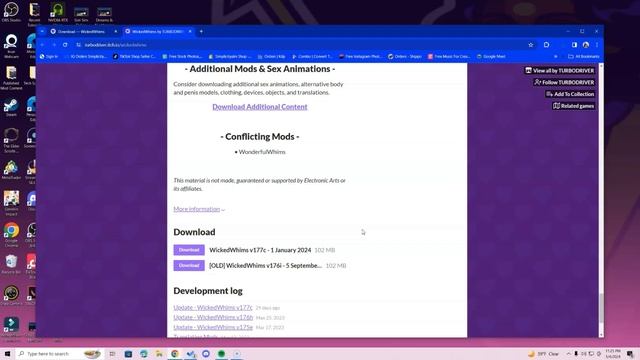Viewport: 640px width, 360px height.
Task: Open the Steam desktop shortcut
Action: click(11, 107)
